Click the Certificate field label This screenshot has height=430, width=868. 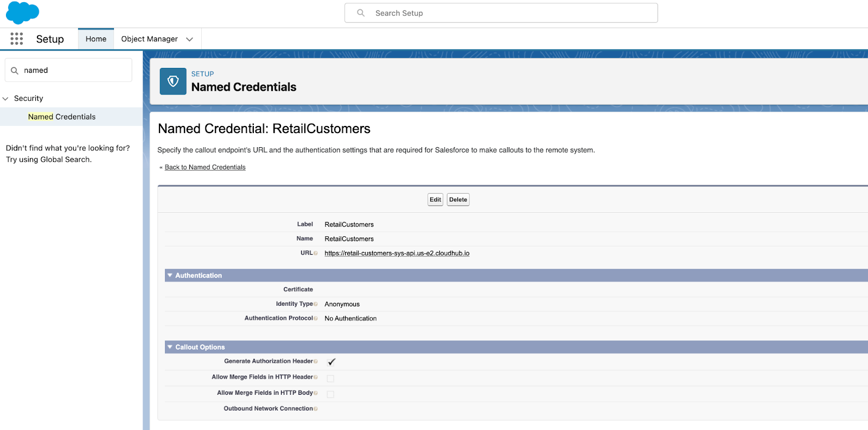pos(298,289)
